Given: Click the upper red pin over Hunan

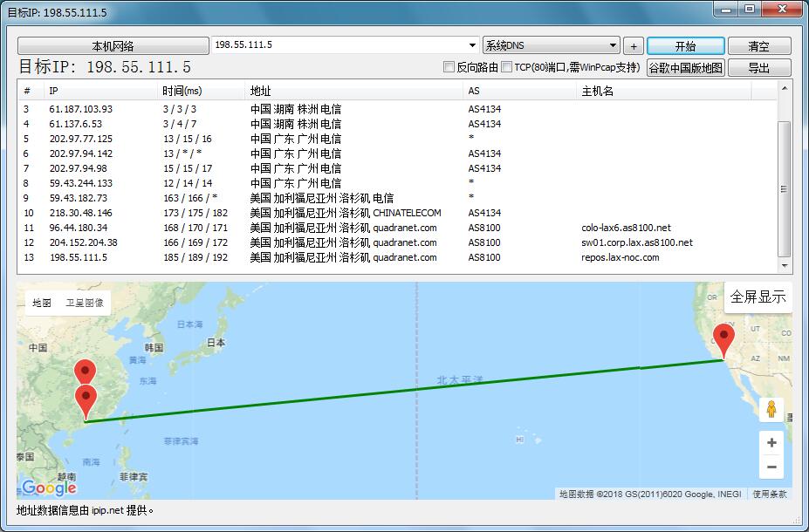Looking at the screenshot, I should coord(85,372).
